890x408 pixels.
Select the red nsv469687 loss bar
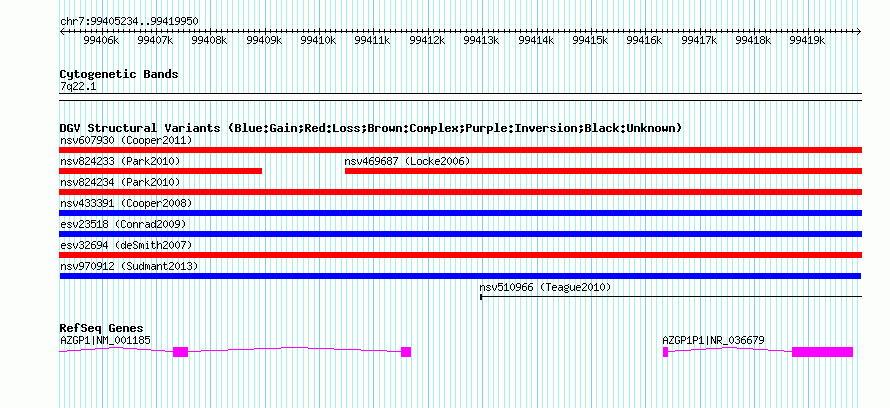603,171
